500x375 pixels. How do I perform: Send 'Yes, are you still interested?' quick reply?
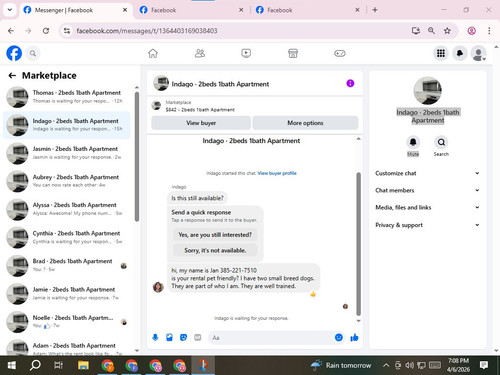click(215, 235)
